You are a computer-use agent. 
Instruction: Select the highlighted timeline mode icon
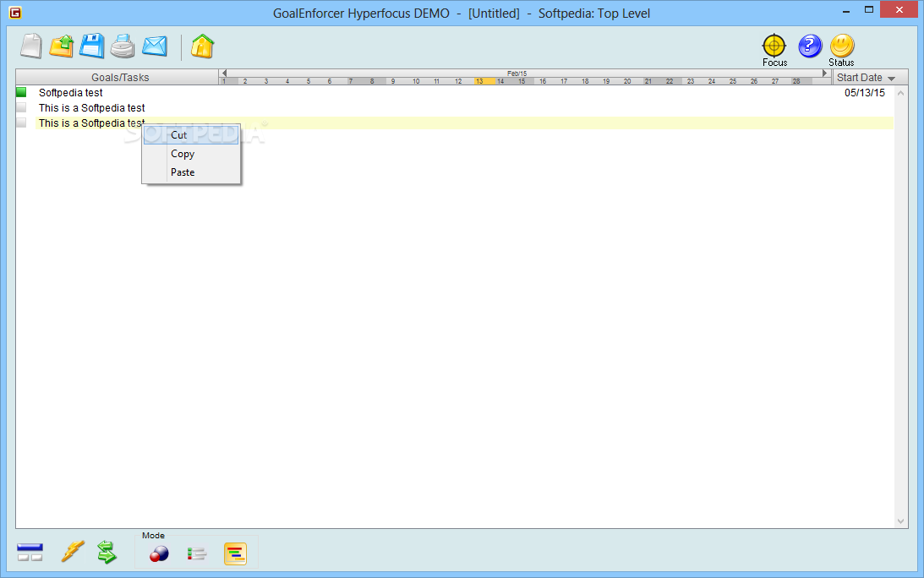point(235,553)
